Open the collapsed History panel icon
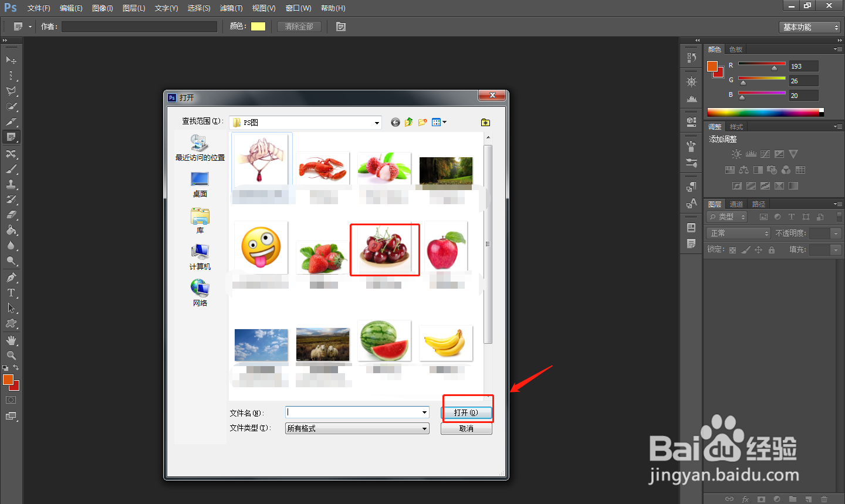The height and width of the screenshot is (504, 845). (x=691, y=57)
